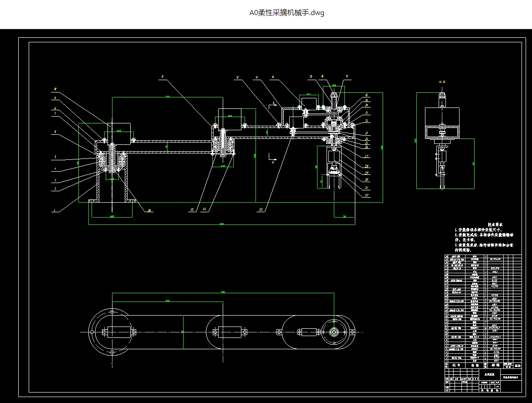Click the lower section arrow marked A

[273, 158]
